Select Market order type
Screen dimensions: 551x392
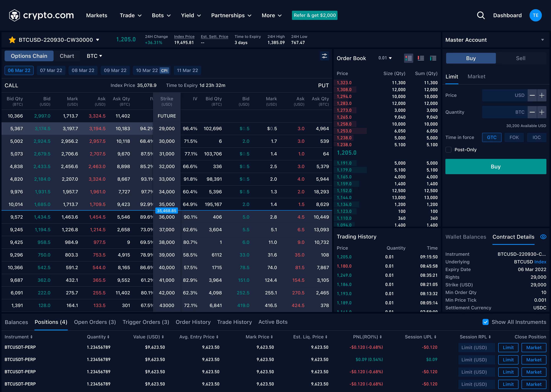tap(476, 77)
